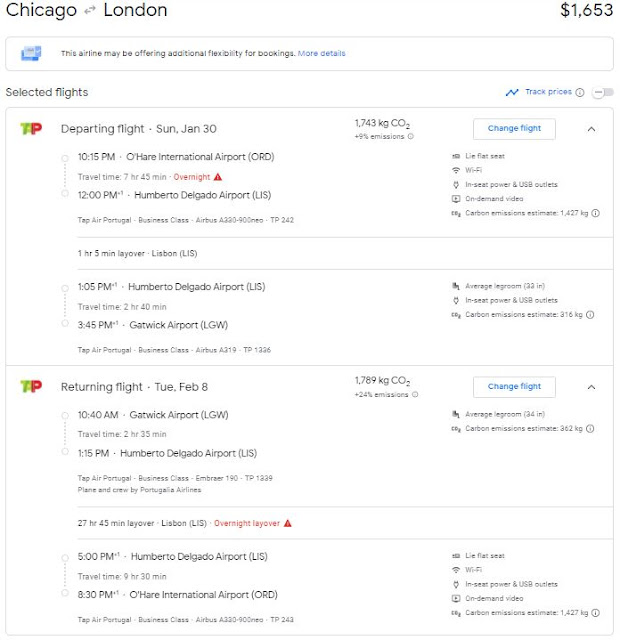Click the TAP airline logo on returning flight
This screenshot has height=640, width=620.
tap(31, 386)
